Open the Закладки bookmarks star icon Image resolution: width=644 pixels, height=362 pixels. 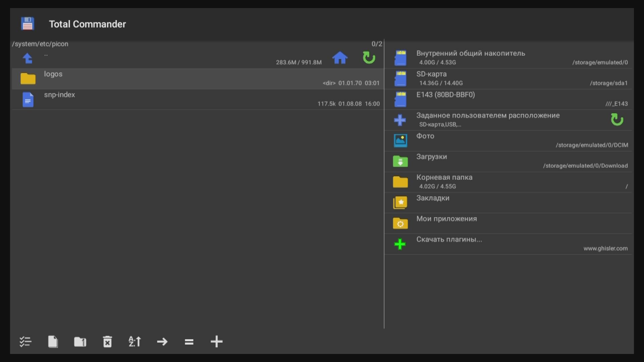(x=400, y=202)
